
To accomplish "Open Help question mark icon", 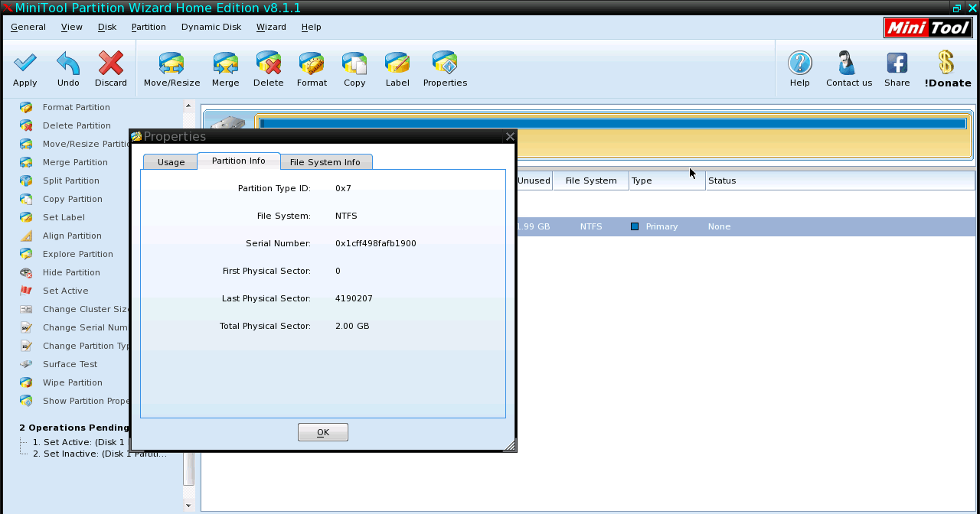I will (799, 63).
